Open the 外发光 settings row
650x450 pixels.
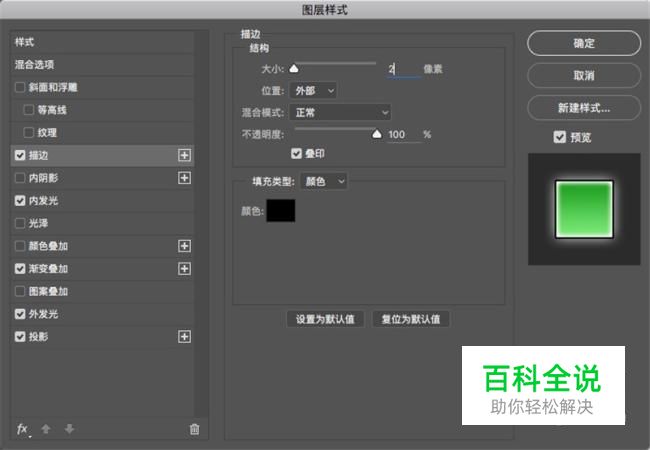pyautogui.click(x=102, y=314)
